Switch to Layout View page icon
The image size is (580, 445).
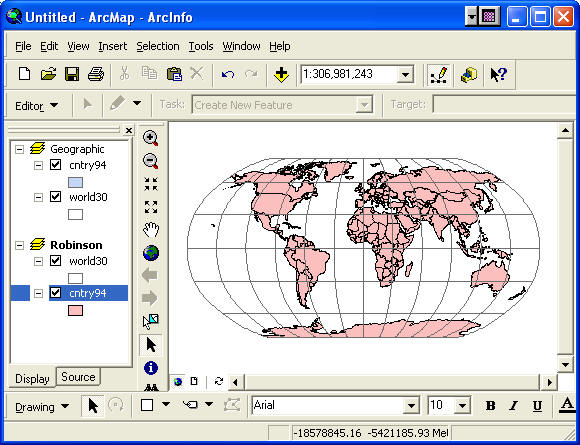pos(194,381)
